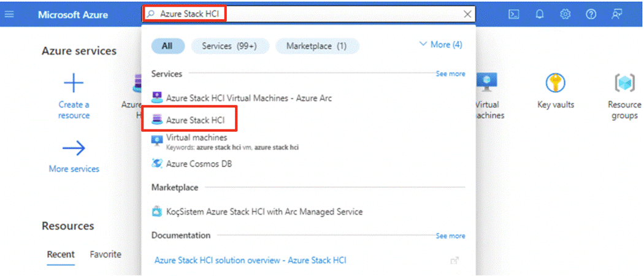Image resolution: width=644 pixels, height=276 pixels.
Task: Open the notifications bell
Action: pos(540,14)
